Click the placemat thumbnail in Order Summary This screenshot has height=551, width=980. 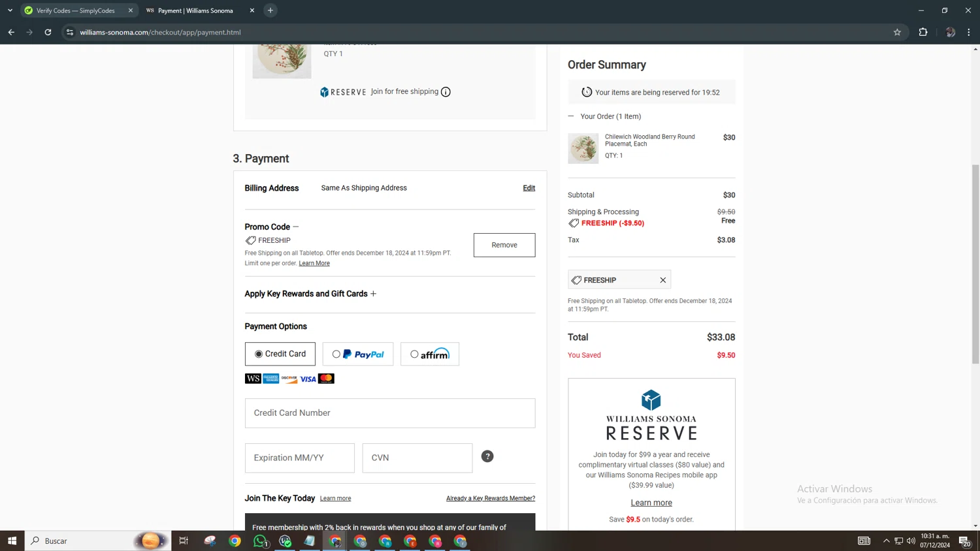click(x=583, y=148)
